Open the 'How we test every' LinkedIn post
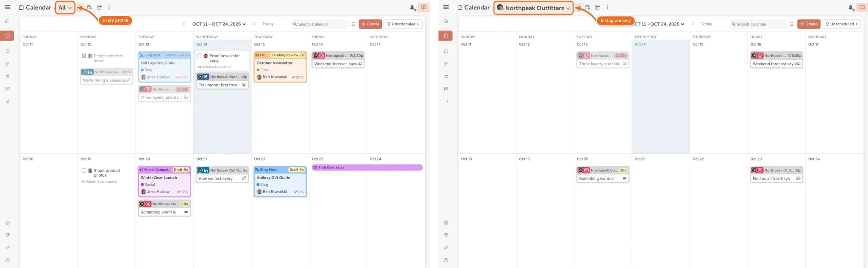 click(x=222, y=174)
